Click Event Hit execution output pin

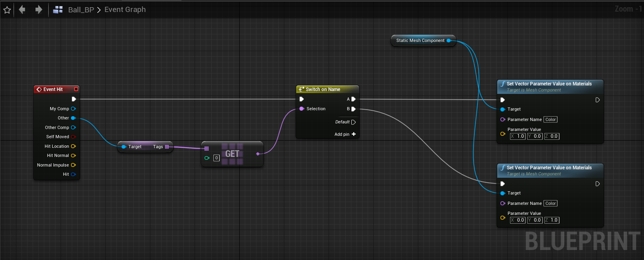tap(74, 99)
